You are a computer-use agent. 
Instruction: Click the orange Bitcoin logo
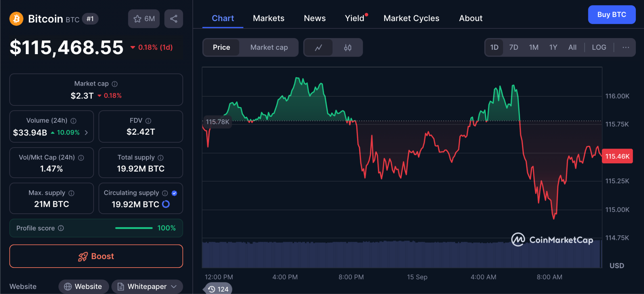16,19
